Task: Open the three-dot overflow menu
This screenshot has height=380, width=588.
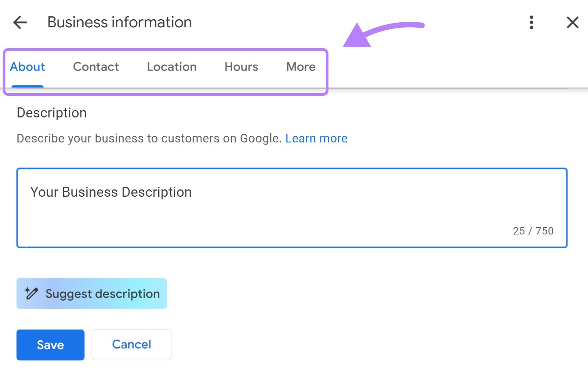Action: 531,22
